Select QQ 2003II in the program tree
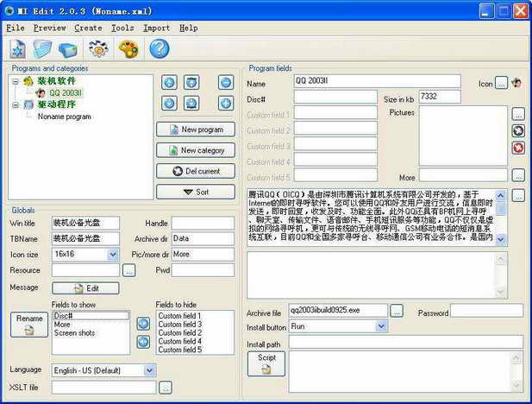 [x=65, y=92]
